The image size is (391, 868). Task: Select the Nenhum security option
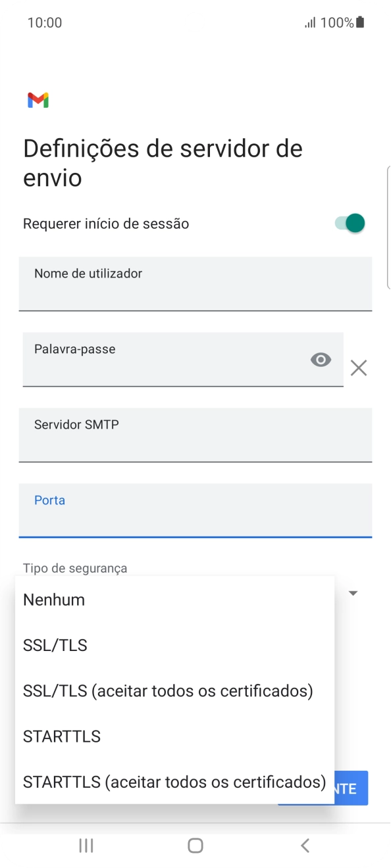(53, 599)
